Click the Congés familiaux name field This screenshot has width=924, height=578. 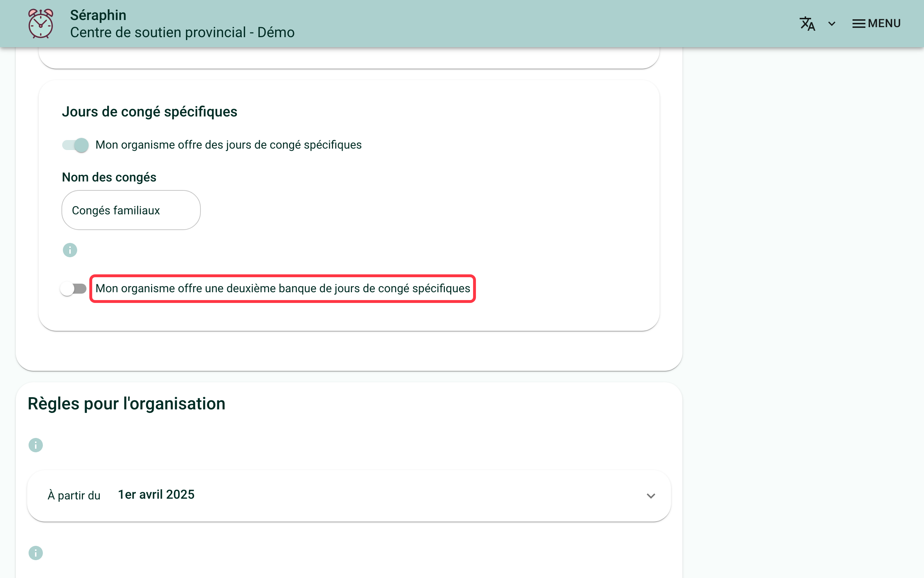pos(131,210)
